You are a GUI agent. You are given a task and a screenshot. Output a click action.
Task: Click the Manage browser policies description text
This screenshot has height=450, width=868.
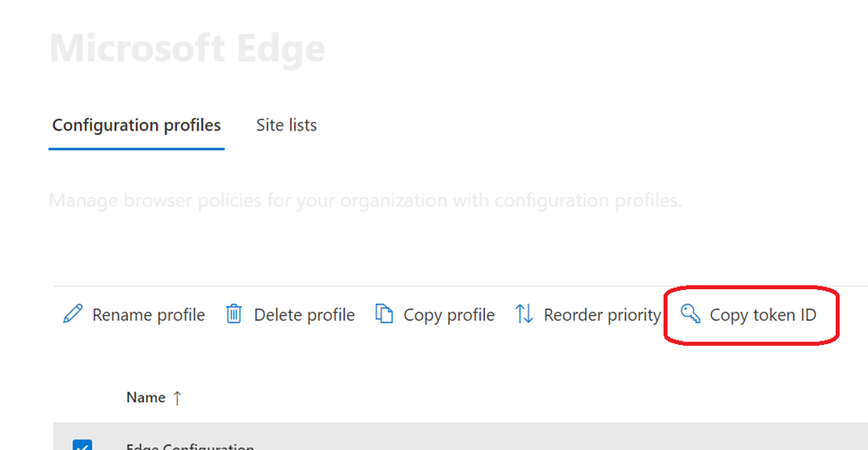pos(365,201)
